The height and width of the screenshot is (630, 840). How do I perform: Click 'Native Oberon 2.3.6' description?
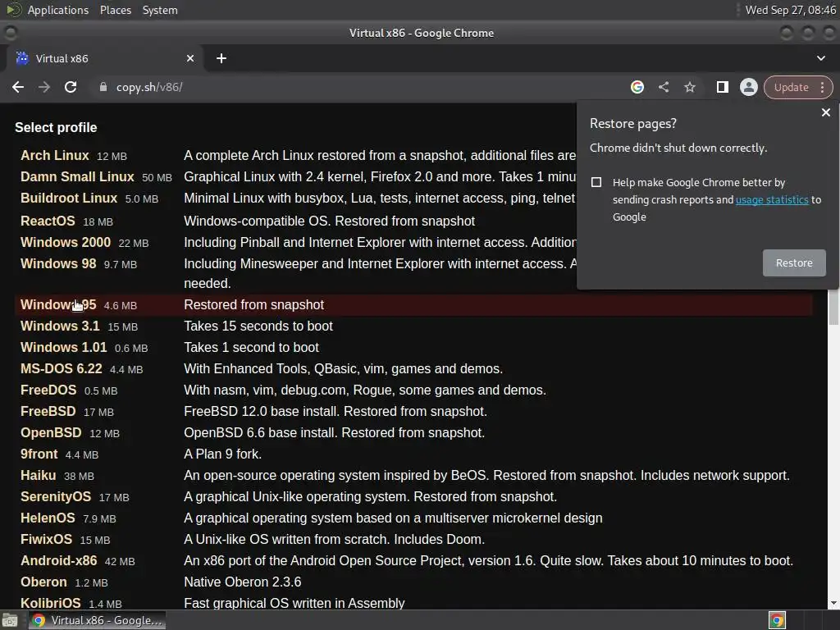point(243,582)
